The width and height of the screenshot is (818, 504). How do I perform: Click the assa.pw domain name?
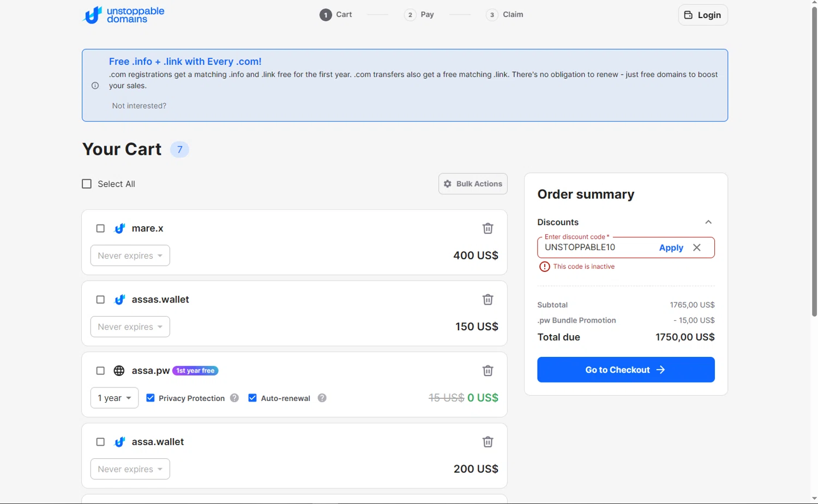pos(151,371)
